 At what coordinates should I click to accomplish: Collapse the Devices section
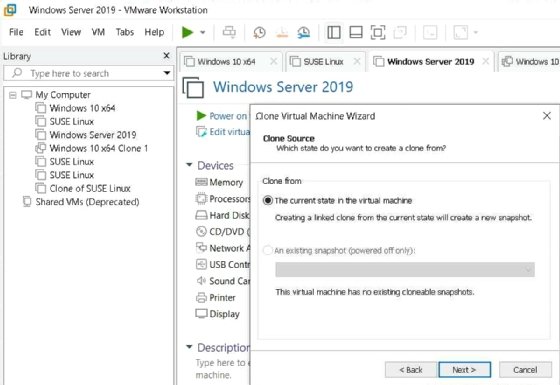(189, 165)
